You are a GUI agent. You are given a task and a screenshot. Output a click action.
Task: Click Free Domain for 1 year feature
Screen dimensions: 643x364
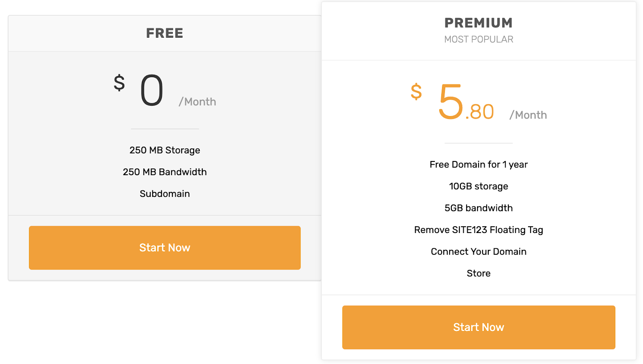478,164
